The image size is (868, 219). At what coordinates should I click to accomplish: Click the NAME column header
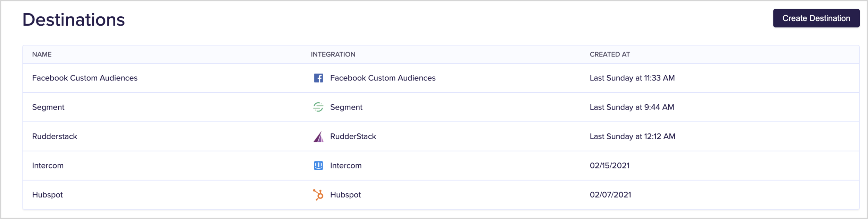coord(42,54)
